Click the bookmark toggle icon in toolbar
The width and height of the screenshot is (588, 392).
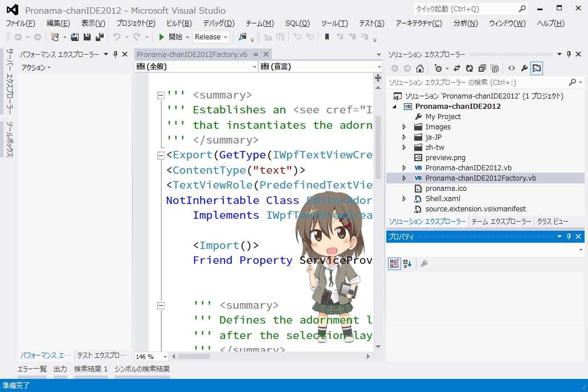click(327, 37)
